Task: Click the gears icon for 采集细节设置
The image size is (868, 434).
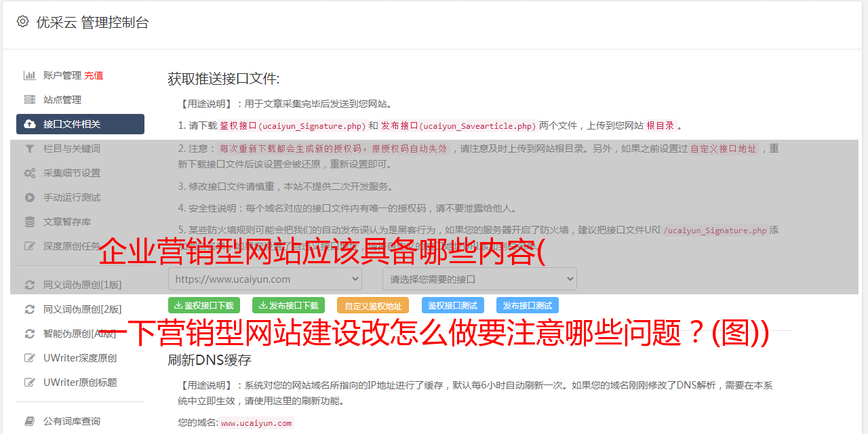Action: click(30, 173)
